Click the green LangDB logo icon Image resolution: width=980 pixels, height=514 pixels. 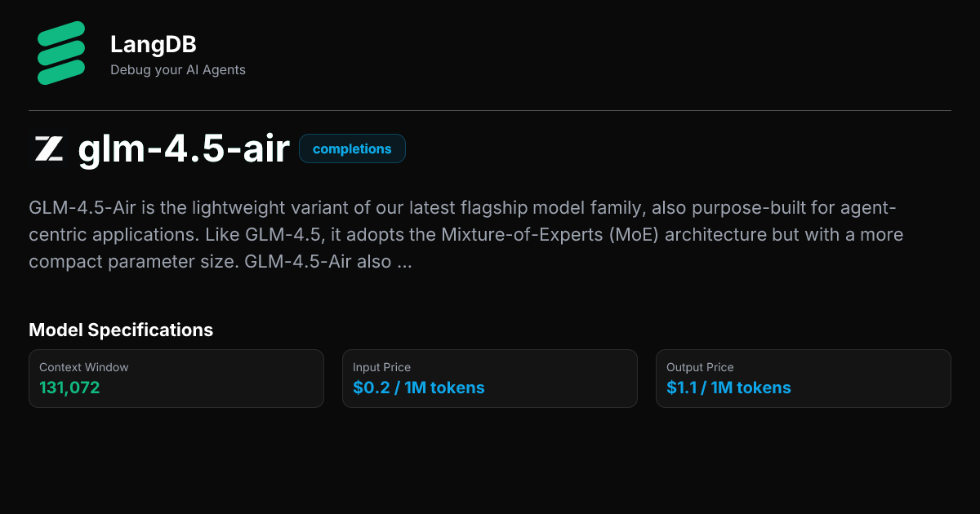coord(60,53)
